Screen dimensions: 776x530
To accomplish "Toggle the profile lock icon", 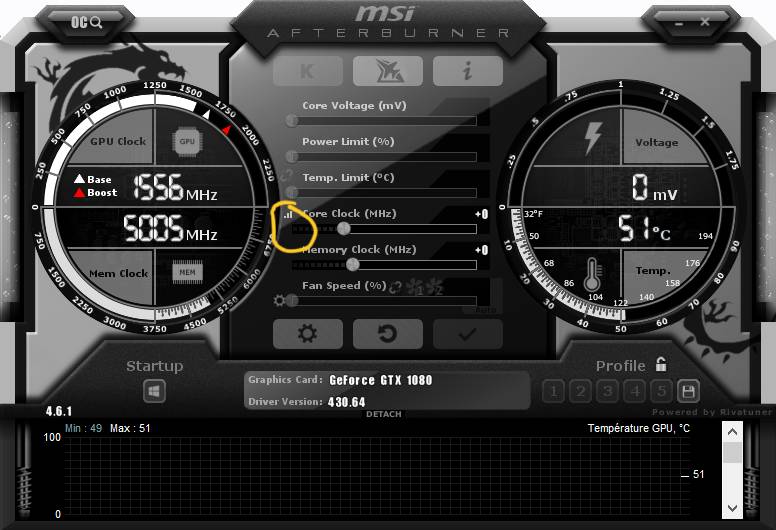I will click(x=661, y=364).
